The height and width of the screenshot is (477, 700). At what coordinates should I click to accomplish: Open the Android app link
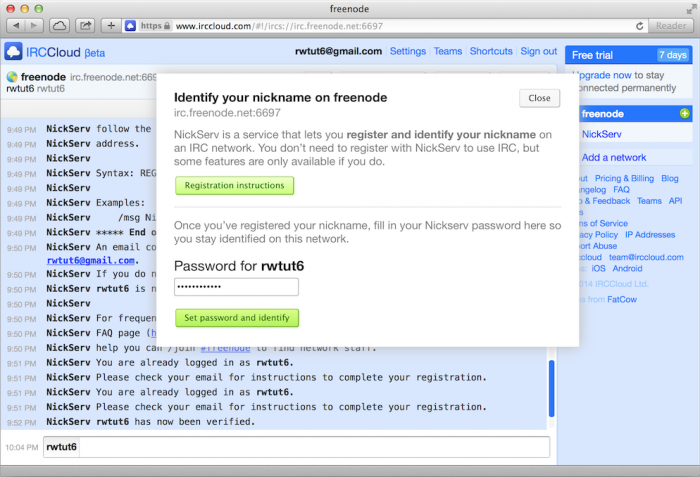pos(627,268)
